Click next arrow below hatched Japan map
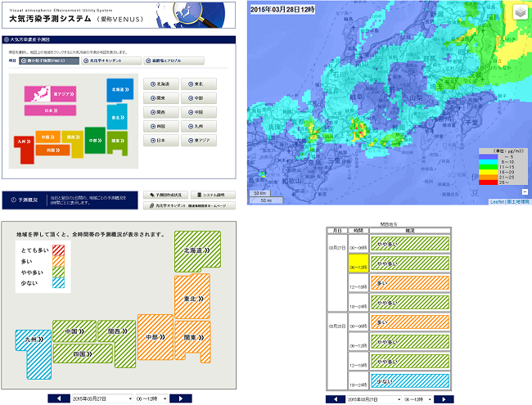 180,398
